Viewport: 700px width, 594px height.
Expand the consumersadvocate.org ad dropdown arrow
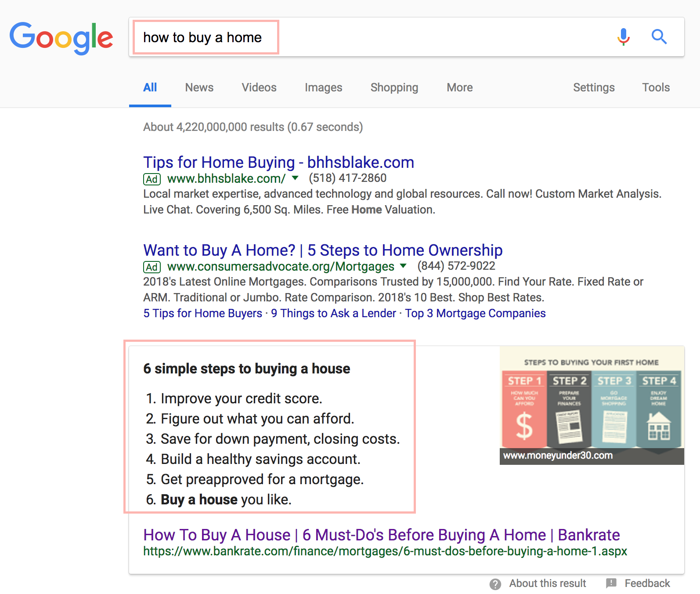[403, 266]
